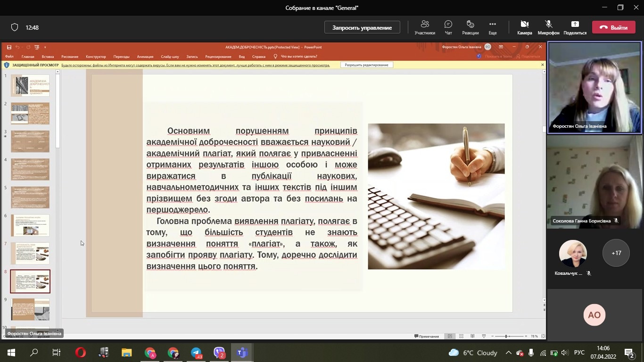Open the Рисование ribbon tab

[70, 57]
